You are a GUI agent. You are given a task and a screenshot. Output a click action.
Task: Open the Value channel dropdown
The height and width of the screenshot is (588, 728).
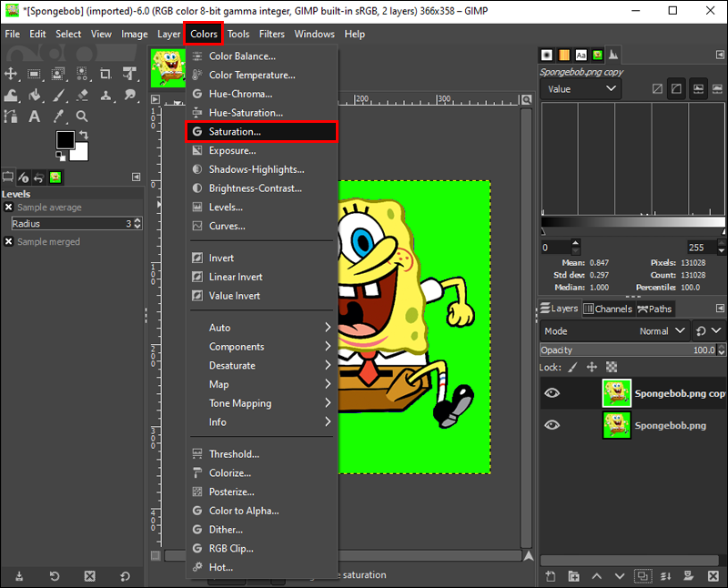coord(581,88)
